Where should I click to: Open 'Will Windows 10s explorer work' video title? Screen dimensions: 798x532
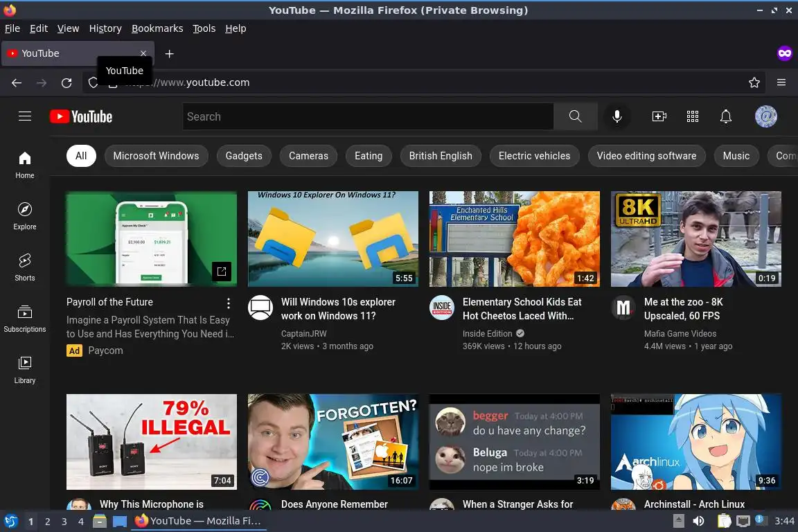338,309
